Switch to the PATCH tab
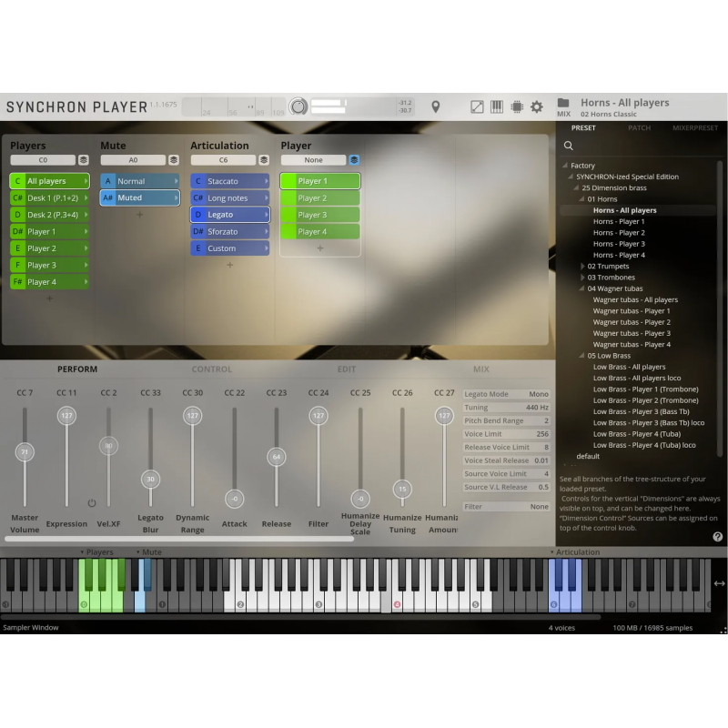Image resolution: width=728 pixels, height=728 pixels. point(640,127)
